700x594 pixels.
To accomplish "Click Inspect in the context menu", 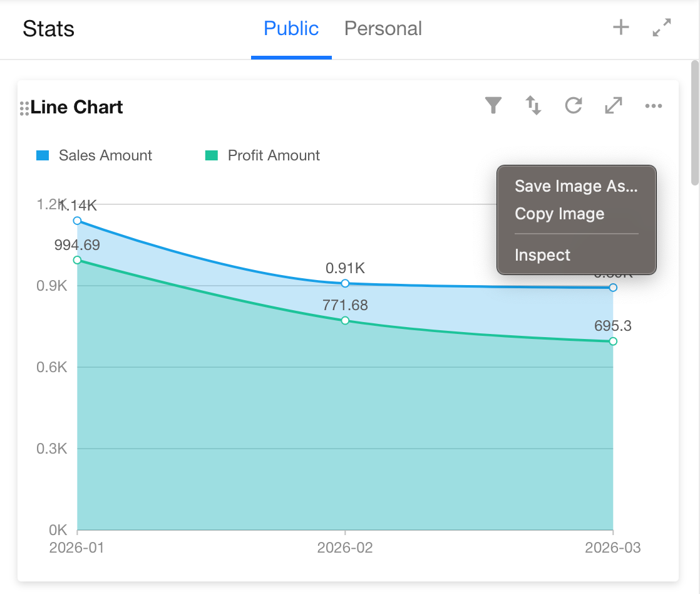I will (542, 255).
